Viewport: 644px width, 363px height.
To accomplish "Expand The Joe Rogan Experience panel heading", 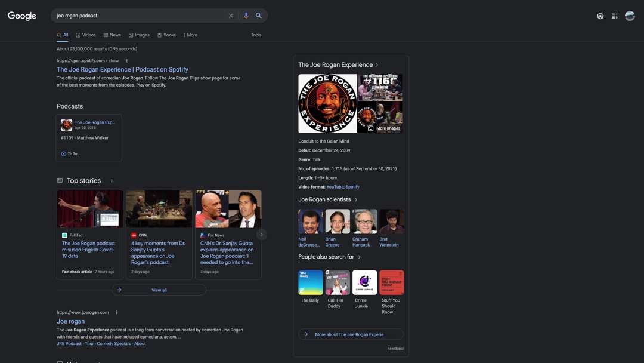I will (338, 65).
